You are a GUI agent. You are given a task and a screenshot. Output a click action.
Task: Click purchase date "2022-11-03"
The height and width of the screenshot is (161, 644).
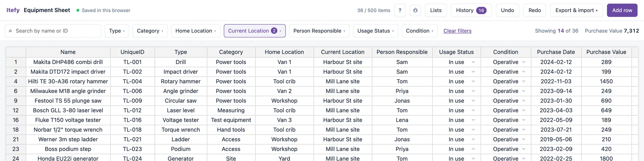(x=556, y=81)
